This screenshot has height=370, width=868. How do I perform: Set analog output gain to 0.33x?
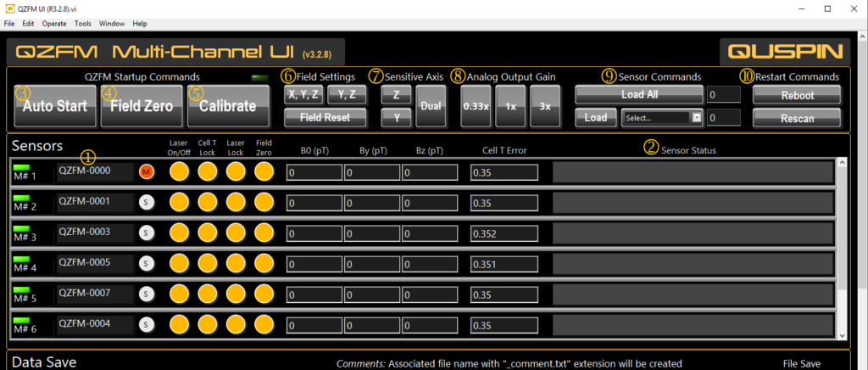coord(476,106)
